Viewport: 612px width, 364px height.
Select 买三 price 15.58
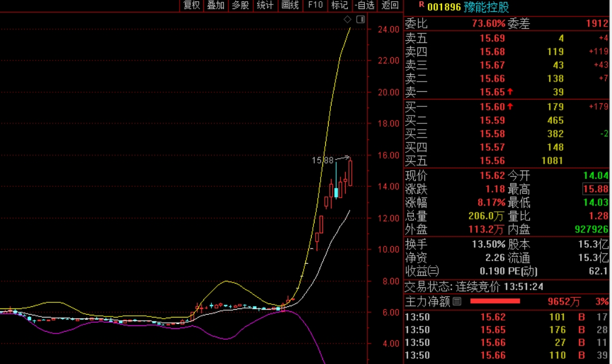tap(492, 134)
